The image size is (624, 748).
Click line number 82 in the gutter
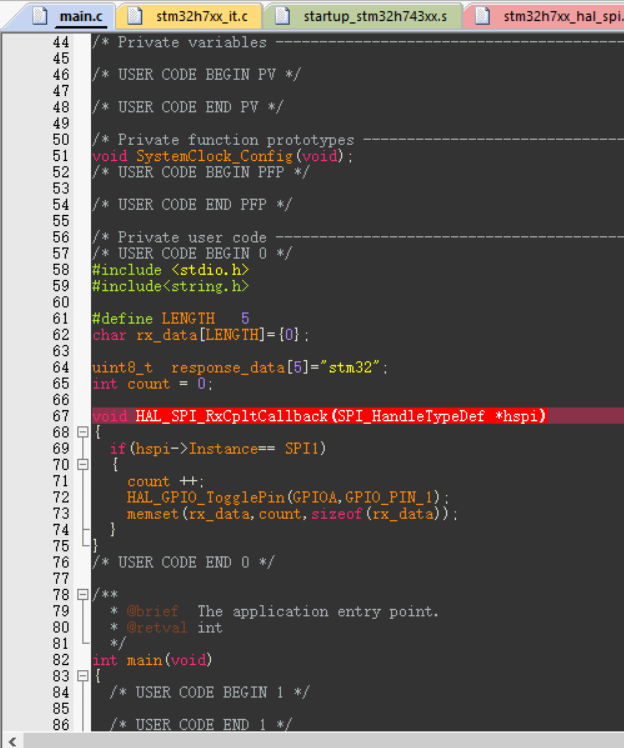(61, 659)
